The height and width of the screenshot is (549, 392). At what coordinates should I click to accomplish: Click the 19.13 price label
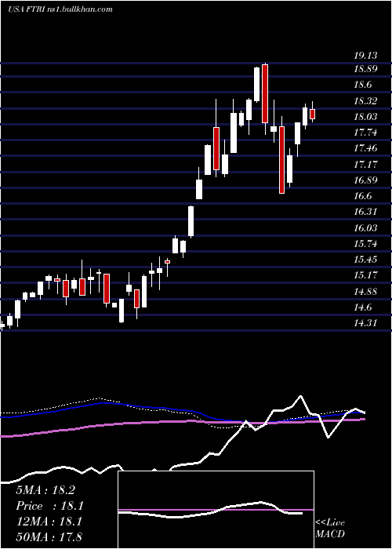click(365, 56)
